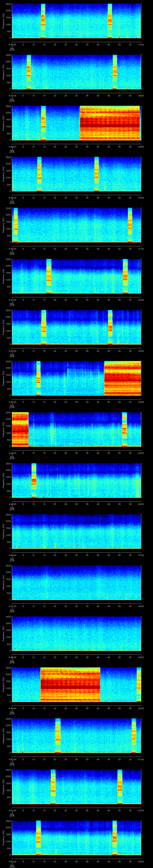This screenshot has width=153, height=868.
Task: Click the red block at the start of the 4:44 spectrogram
Action: coord(20,429)
